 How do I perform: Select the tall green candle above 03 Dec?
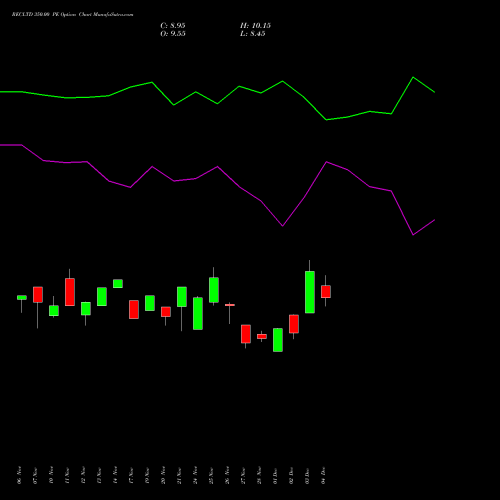pyautogui.click(x=310, y=292)
